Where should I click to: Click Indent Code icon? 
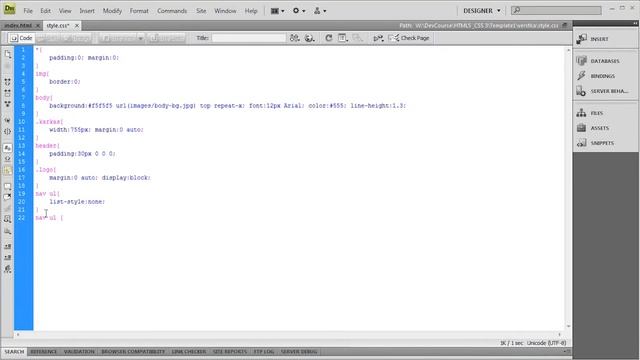click(x=7, y=247)
